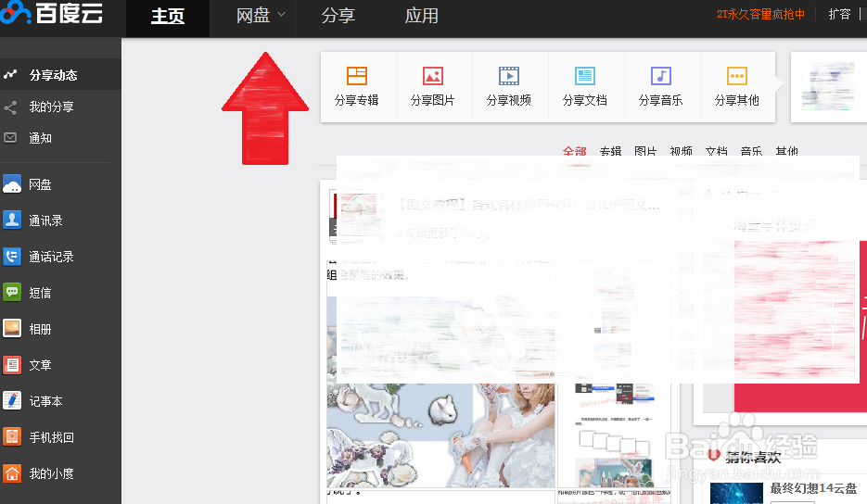Open the 应用 top navigation tab
This screenshot has height=504, width=867.
422,16
